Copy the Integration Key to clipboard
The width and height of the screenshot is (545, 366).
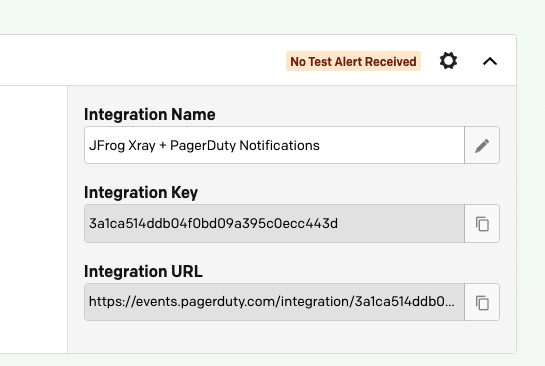tap(482, 223)
